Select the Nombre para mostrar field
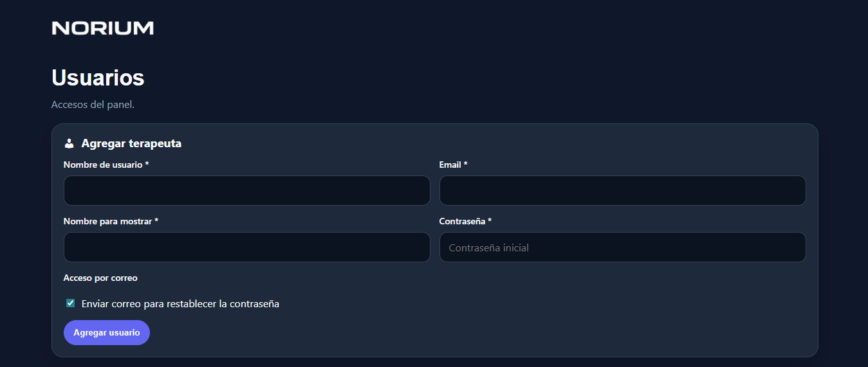The height and width of the screenshot is (367, 868). coord(246,247)
